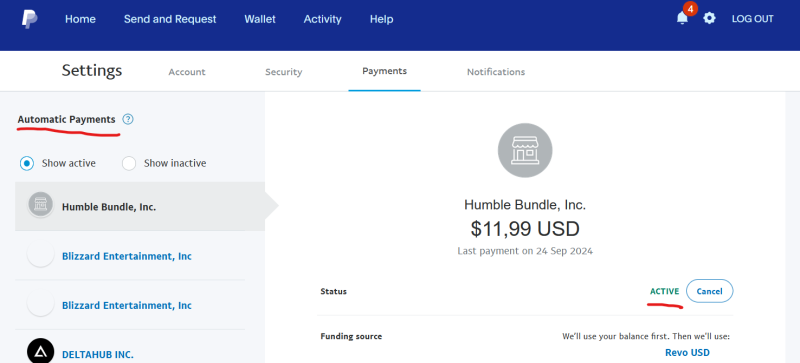The height and width of the screenshot is (363, 800).
Task: Go to Send and Request
Action: point(170,19)
